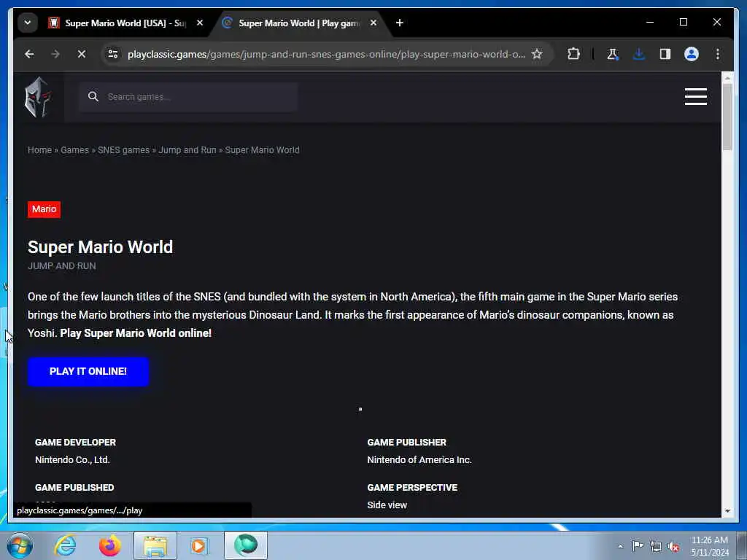
Task: Open Windows Media Player from taskbar
Action: (199, 545)
